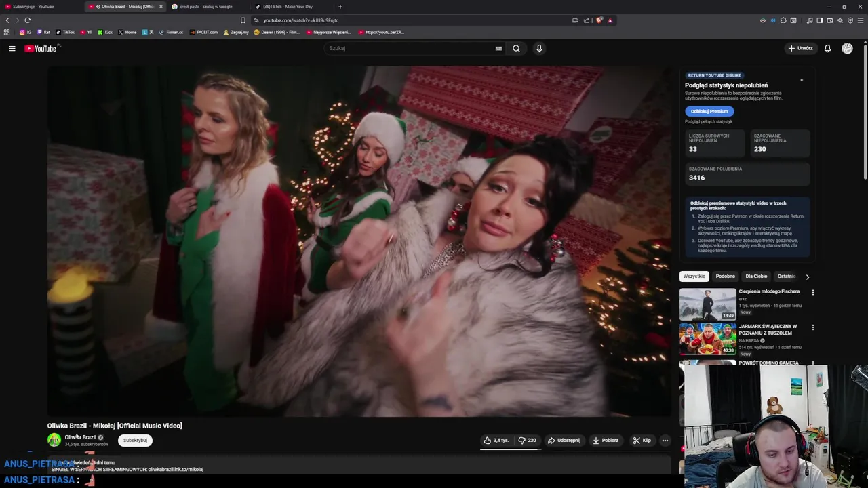The width and height of the screenshot is (868, 488).
Task: Open Cierpienia młodego Fischera video thumbnail
Action: coord(707,304)
